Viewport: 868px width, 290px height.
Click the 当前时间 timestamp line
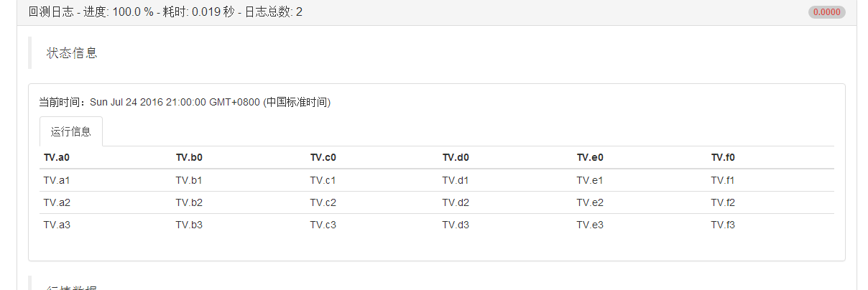point(185,102)
